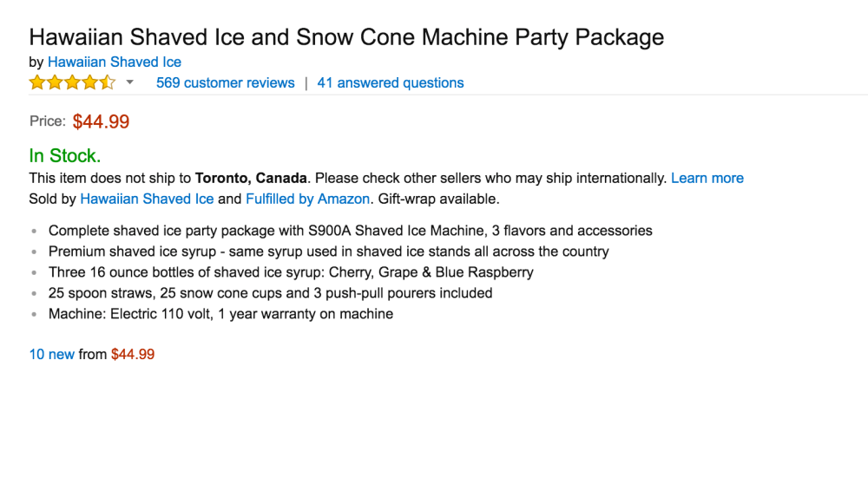Open Hawaiian Shaved Ice seller link after 'Sold by'
868x484 pixels.
[x=147, y=199]
